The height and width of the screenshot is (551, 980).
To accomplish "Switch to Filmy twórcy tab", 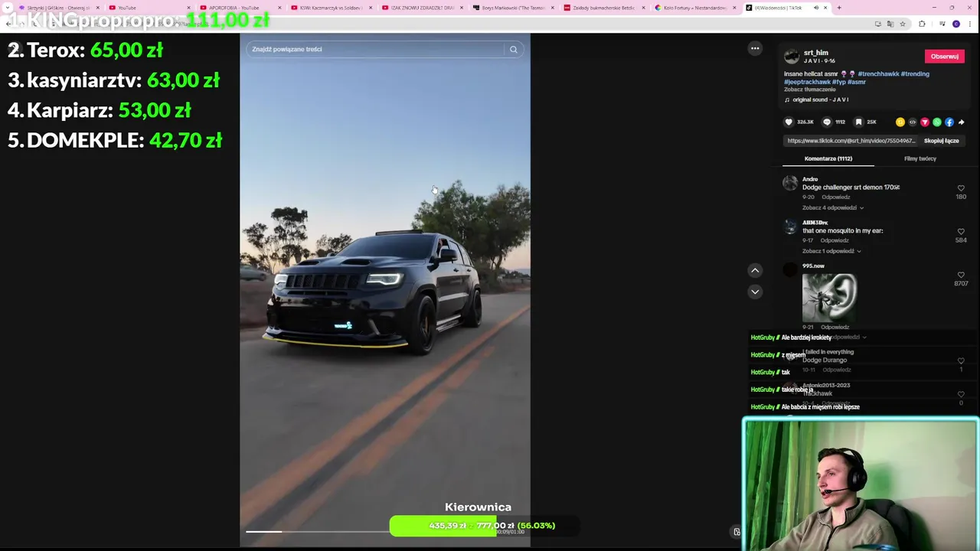I will [920, 158].
